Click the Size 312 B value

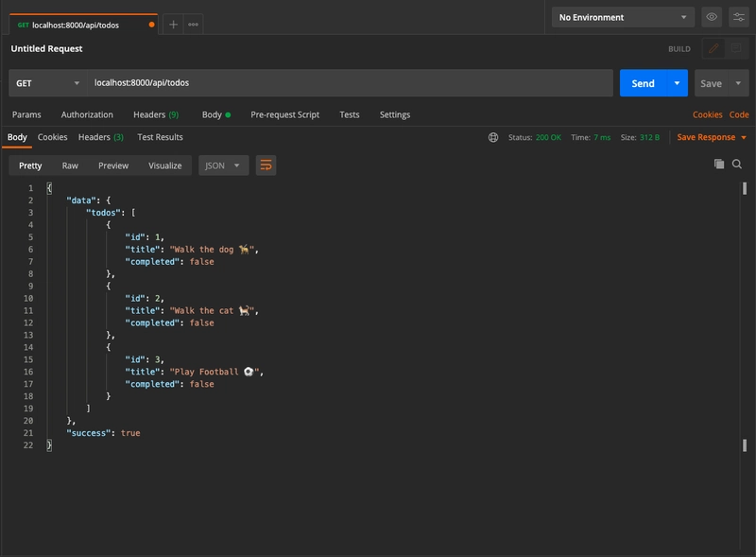pyautogui.click(x=649, y=137)
